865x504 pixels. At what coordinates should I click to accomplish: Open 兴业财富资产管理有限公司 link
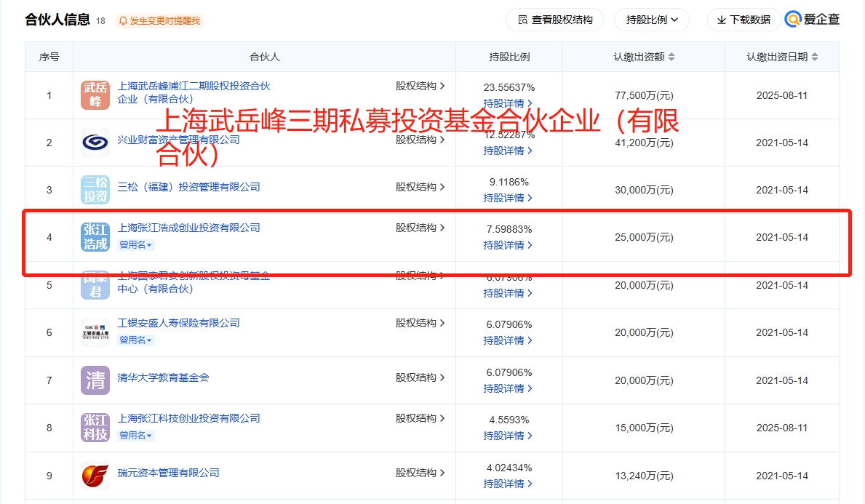(179, 140)
